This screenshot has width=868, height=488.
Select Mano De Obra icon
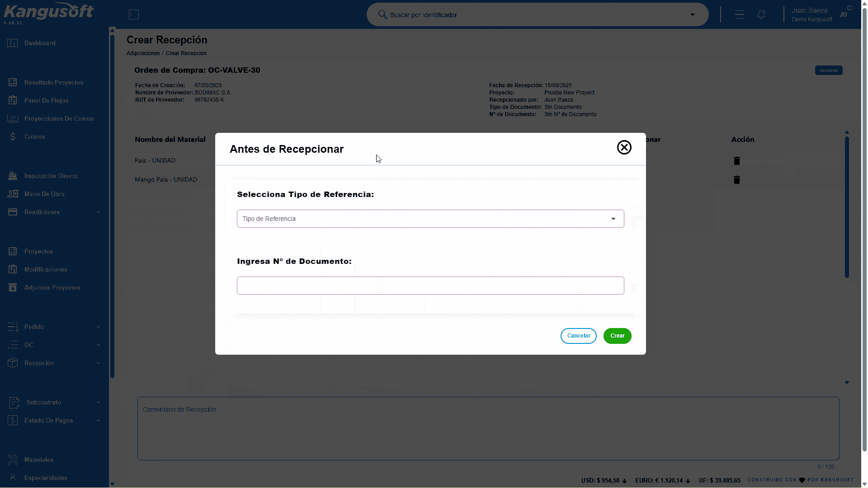[13, 194]
